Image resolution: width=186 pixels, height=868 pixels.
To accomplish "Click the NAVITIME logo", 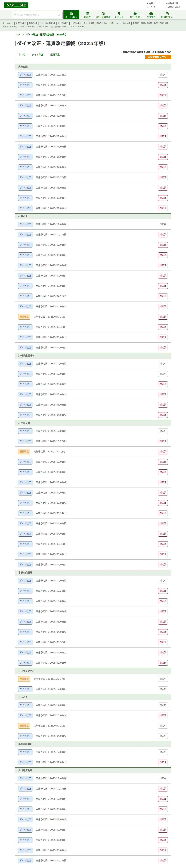I will [16, 5].
